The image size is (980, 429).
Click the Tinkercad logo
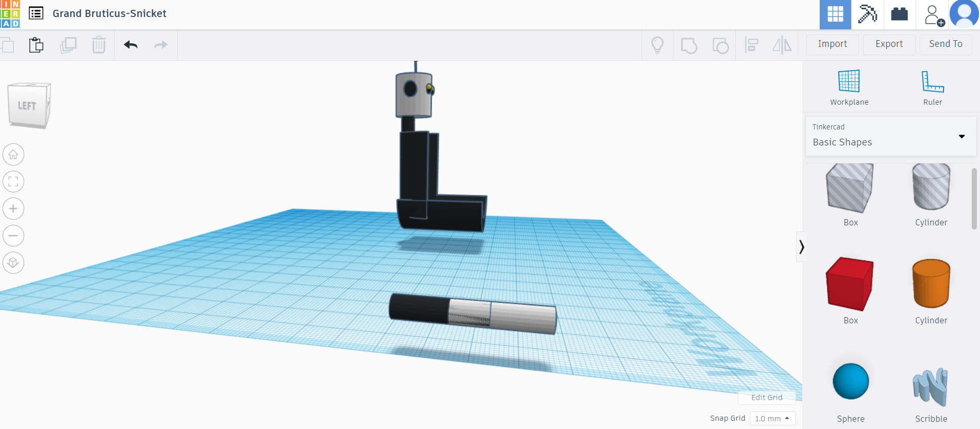click(10, 14)
